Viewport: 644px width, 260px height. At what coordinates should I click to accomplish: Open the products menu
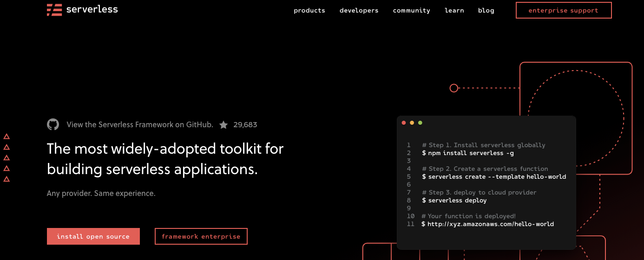[x=309, y=10]
